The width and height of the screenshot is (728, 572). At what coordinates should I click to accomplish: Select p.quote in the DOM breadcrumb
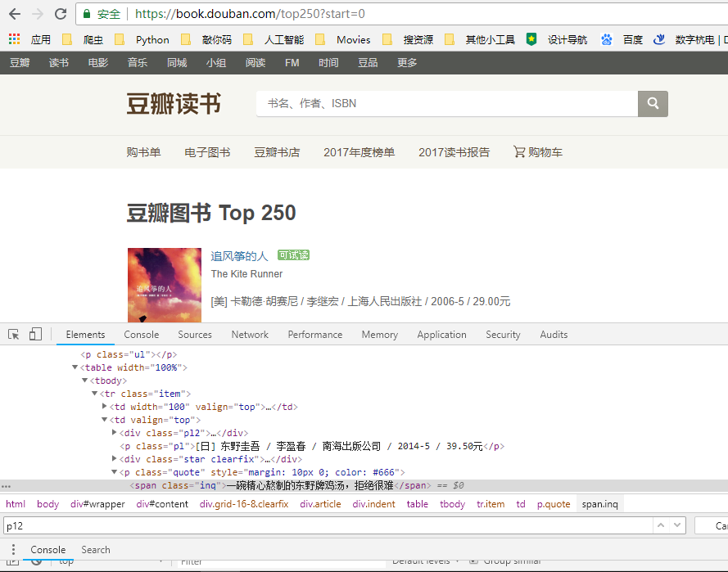click(554, 504)
